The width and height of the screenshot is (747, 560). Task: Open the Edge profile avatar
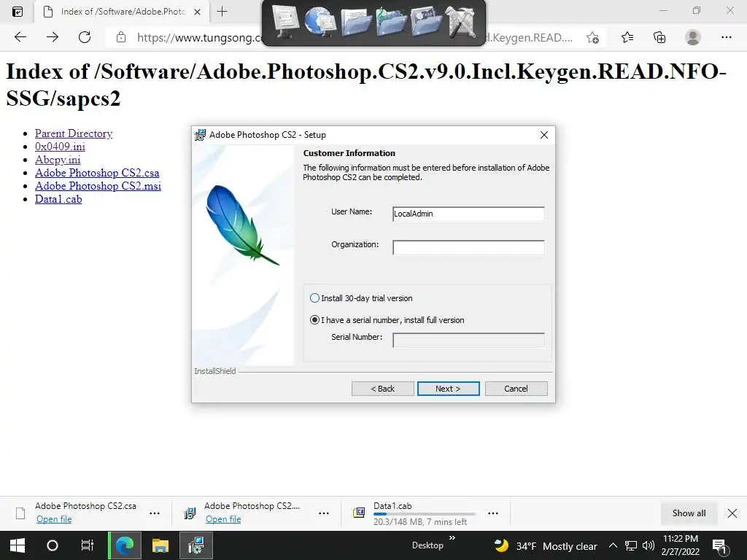tap(693, 37)
